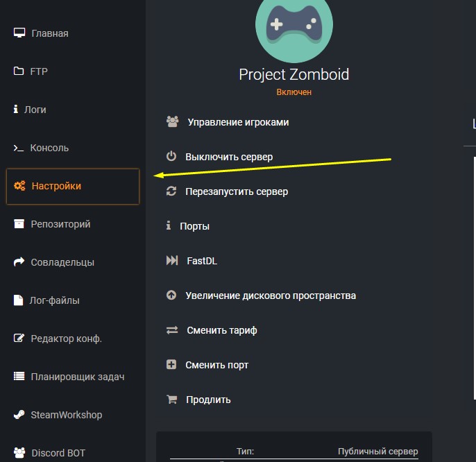Screen dimensions: 476x462
Task: Open Планировщик задач menu item
Action: (69, 377)
